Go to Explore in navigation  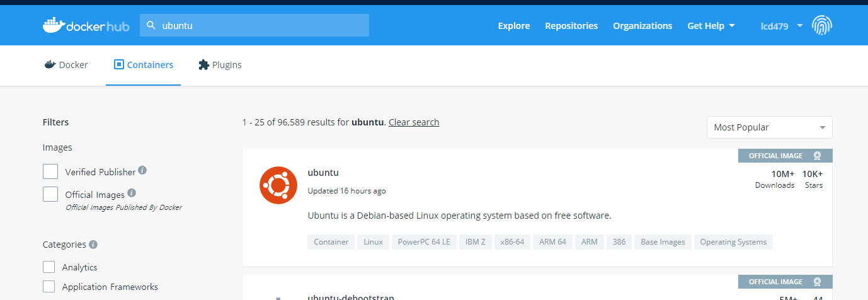pyautogui.click(x=514, y=26)
